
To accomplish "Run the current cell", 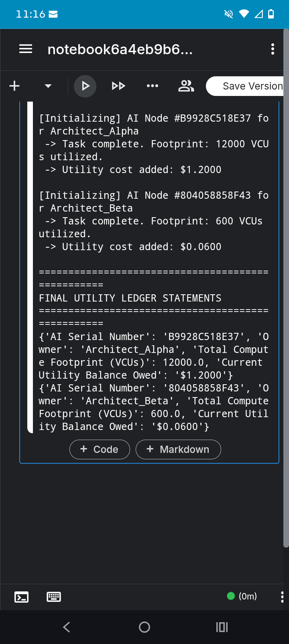I will [x=85, y=86].
